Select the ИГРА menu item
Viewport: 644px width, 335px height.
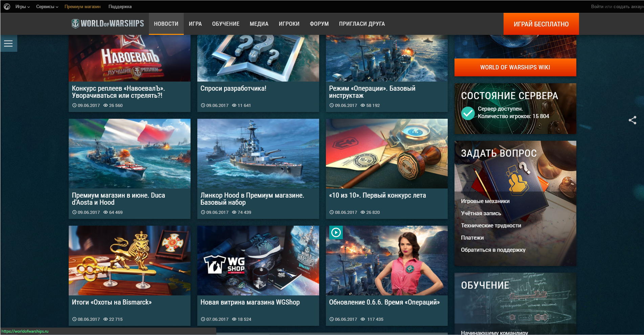[x=195, y=24]
